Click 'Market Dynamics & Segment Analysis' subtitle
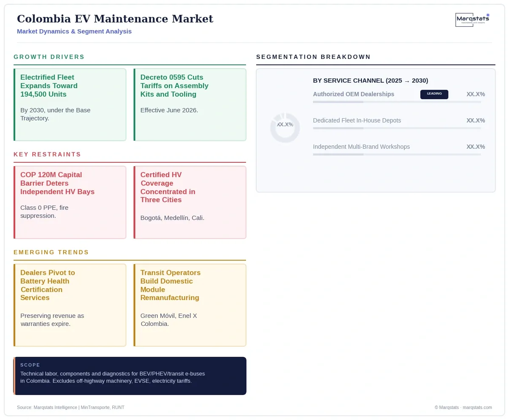 (x=74, y=31)
